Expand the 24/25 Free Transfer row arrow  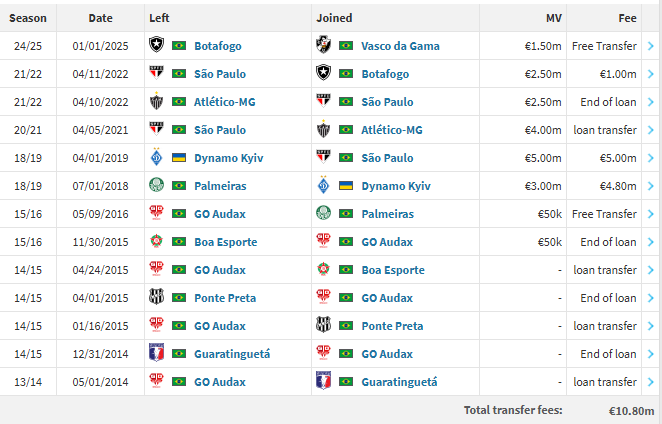(650, 46)
